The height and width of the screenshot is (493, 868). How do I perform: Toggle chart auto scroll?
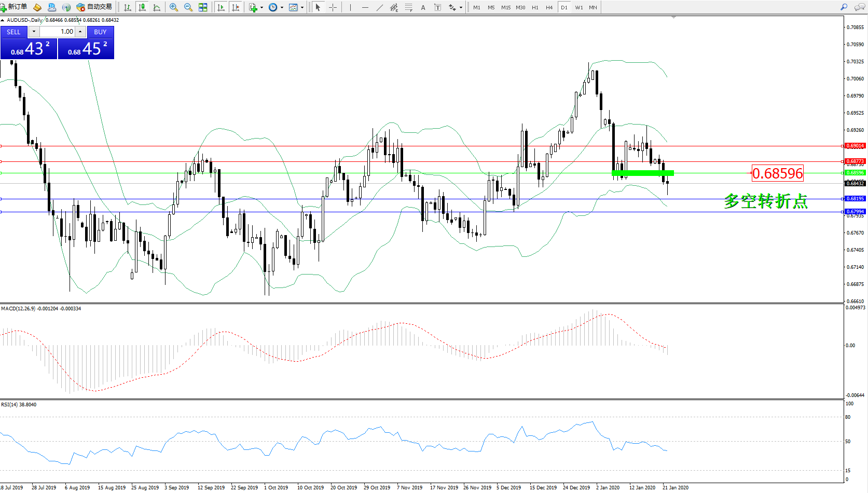click(x=221, y=7)
